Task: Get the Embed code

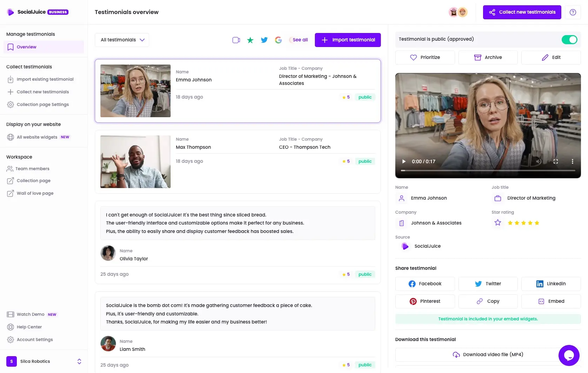Action: coord(551,301)
